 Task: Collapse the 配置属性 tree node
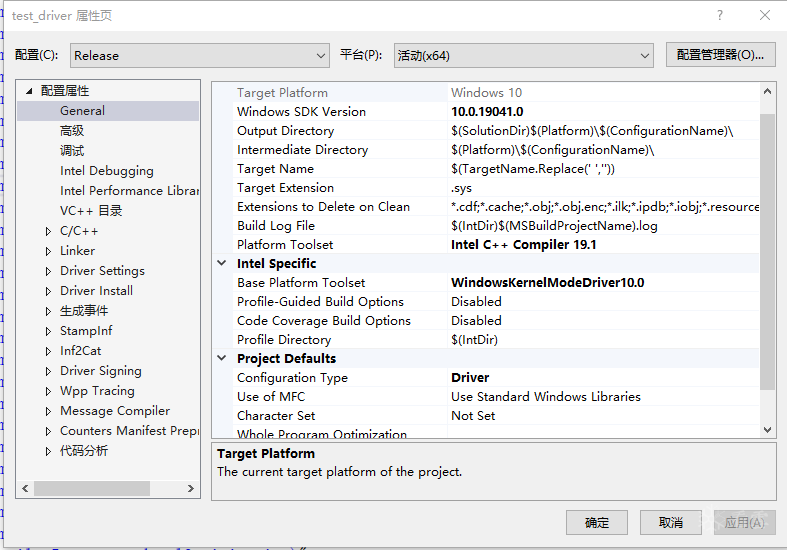[29, 91]
